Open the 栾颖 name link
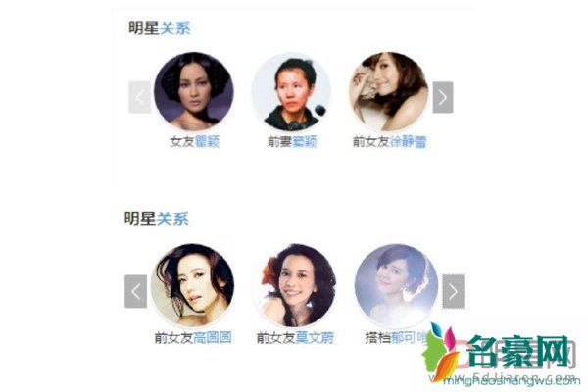This screenshot has width=588, height=392. [x=305, y=142]
